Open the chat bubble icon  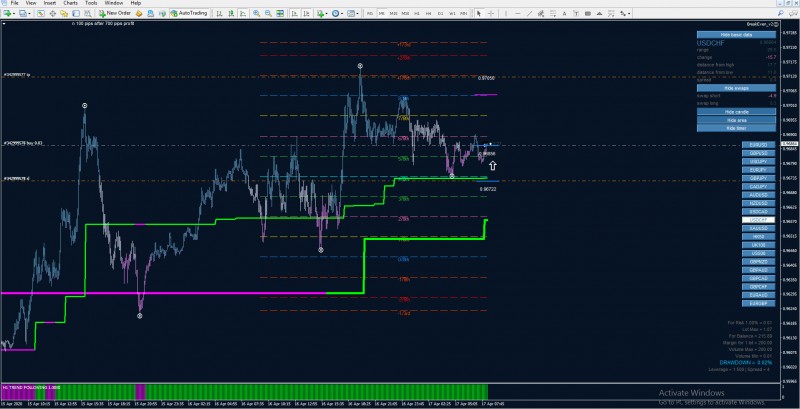click(793, 13)
